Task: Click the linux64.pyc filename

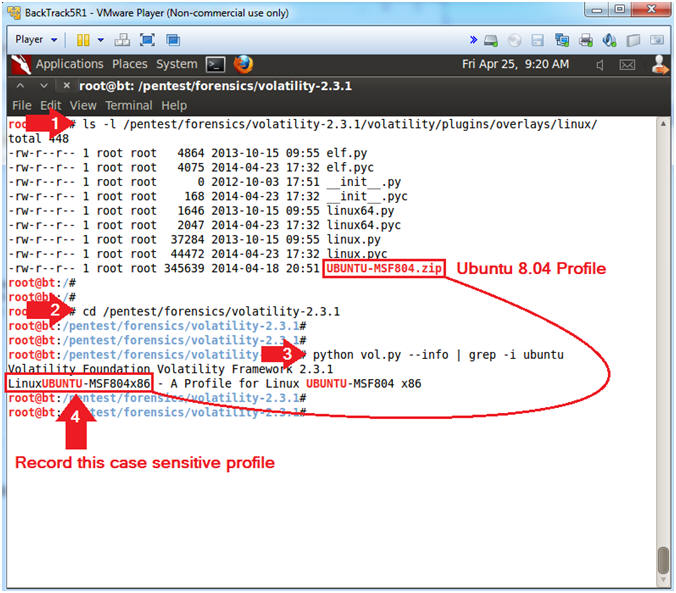Action: 363,225
